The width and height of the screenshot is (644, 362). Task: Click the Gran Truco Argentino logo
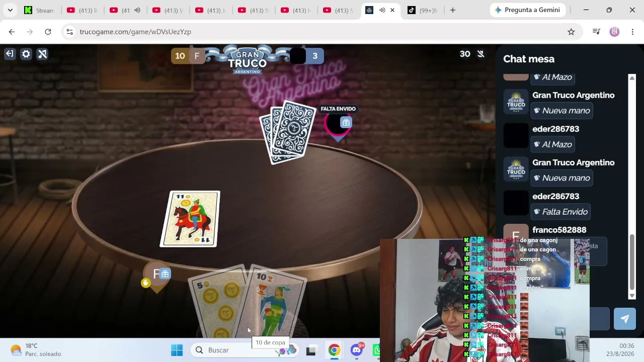[x=247, y=60]
